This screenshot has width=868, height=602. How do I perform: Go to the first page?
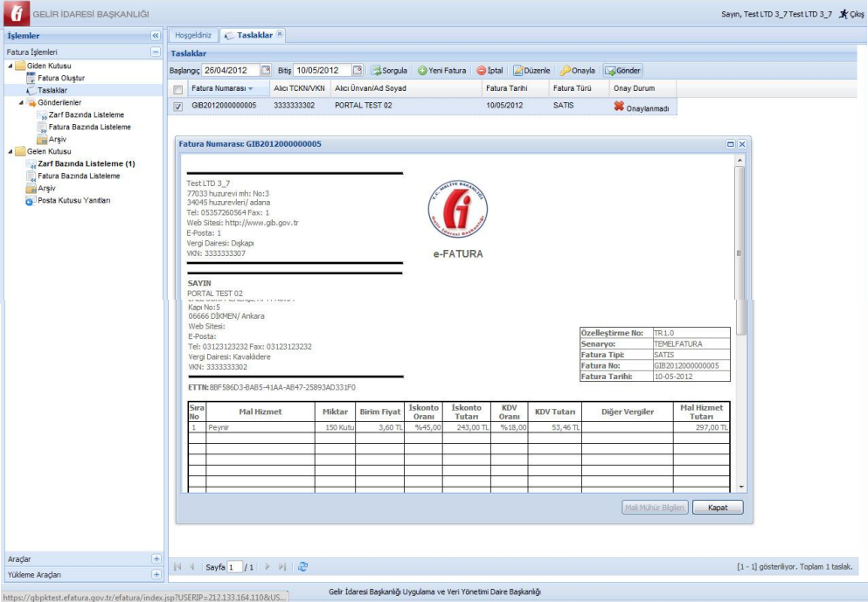[177, 566]
